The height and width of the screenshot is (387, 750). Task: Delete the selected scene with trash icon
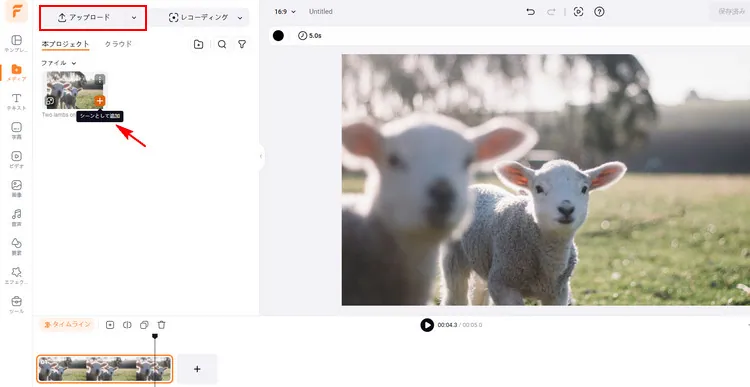click(x=162, y=325)
